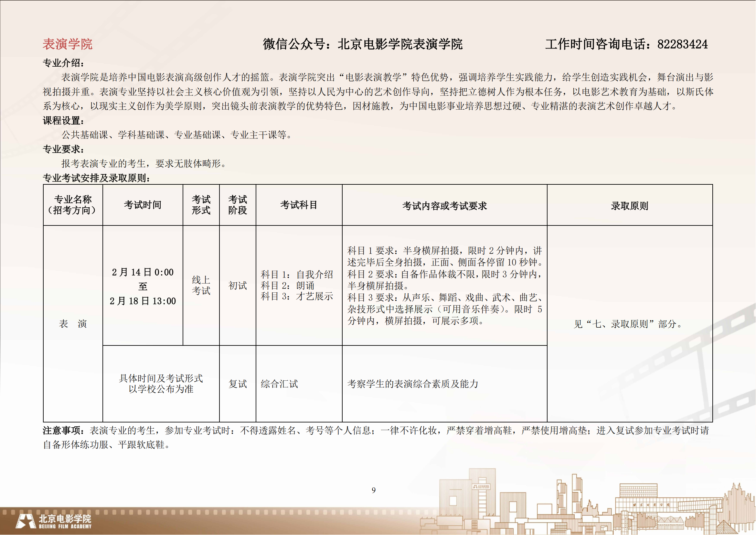The height and width of the screenshot is (535, 756).
Task: Click the 见“七、录取原则”部分 text
Action: point(628,324)
